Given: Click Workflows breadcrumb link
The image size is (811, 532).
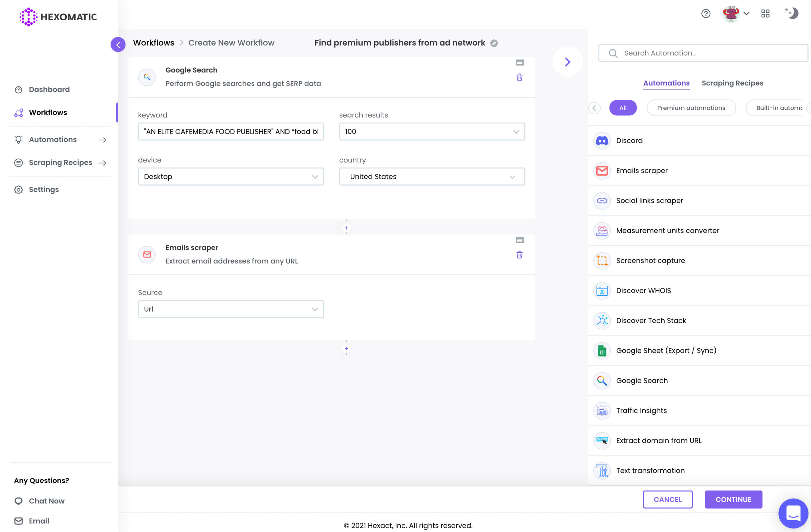Looking at the screenshot, I should click(x=154, y=43).
